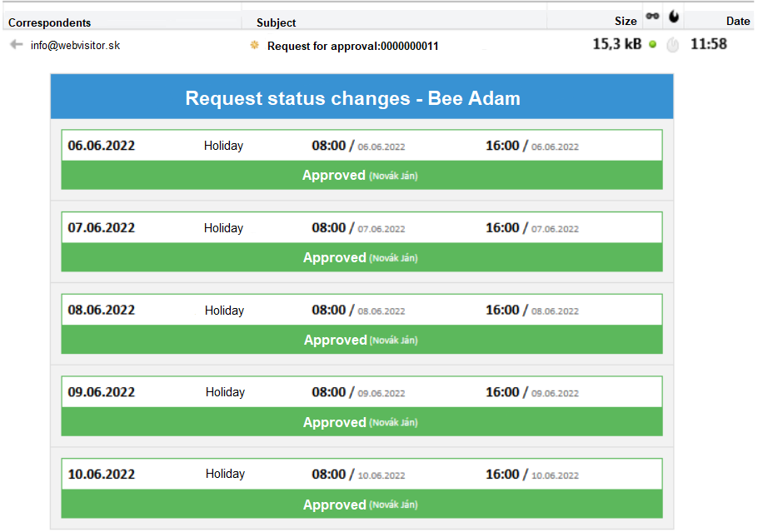
Task: Click sender address info@webvisitor.sk
Action: point(75,45)
